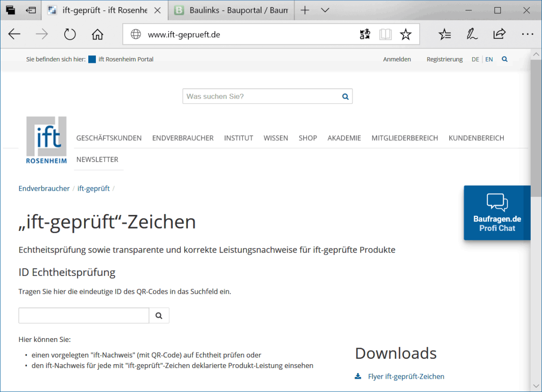Open the Geschäftskunden menu
The width and height of the screenshot is (542, 392).
(x=109, y=138)
